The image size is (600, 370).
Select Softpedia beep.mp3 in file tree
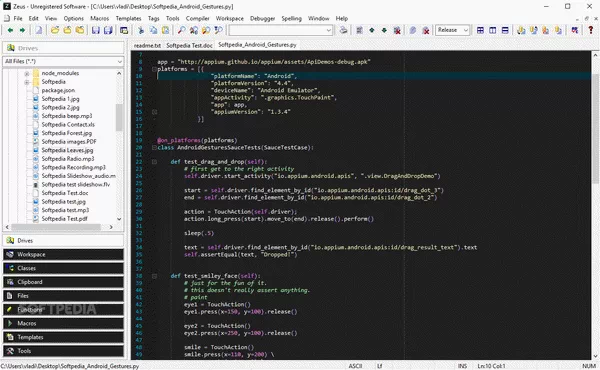67,116
